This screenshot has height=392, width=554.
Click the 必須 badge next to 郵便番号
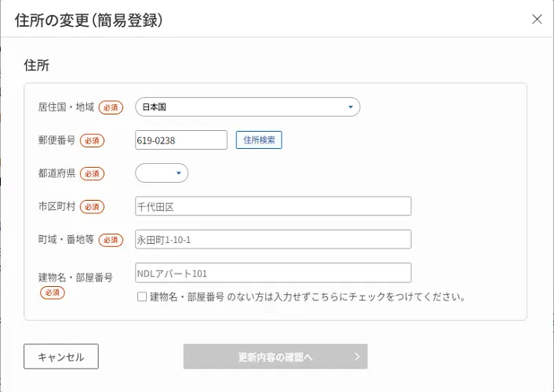click(x=93, y=140)
